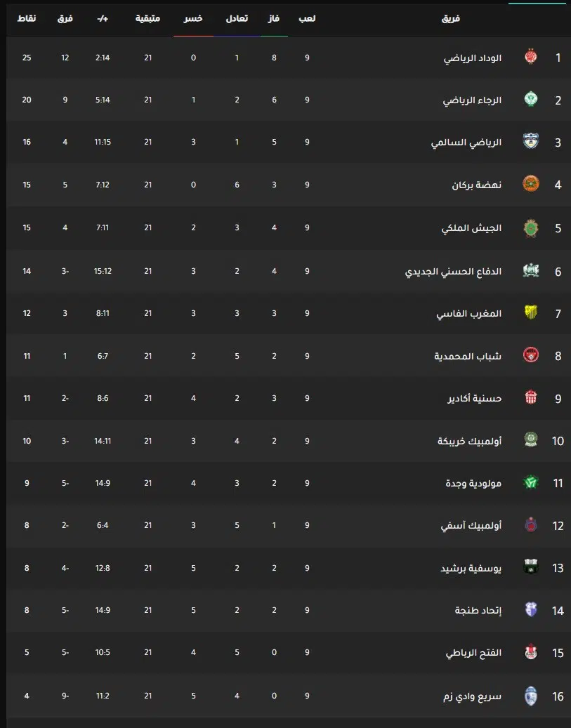
Task: Open the الرياضي السالمي team link
Action: point(466,142)
